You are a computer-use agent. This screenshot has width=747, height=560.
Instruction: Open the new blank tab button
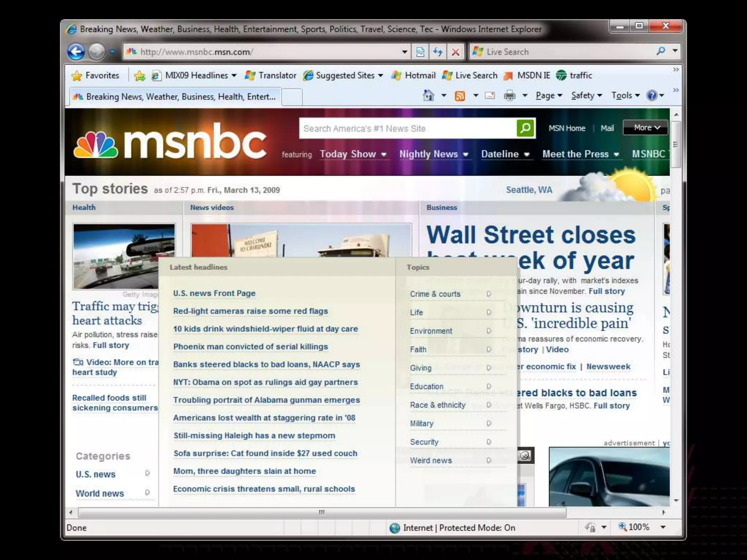point(292,97)
